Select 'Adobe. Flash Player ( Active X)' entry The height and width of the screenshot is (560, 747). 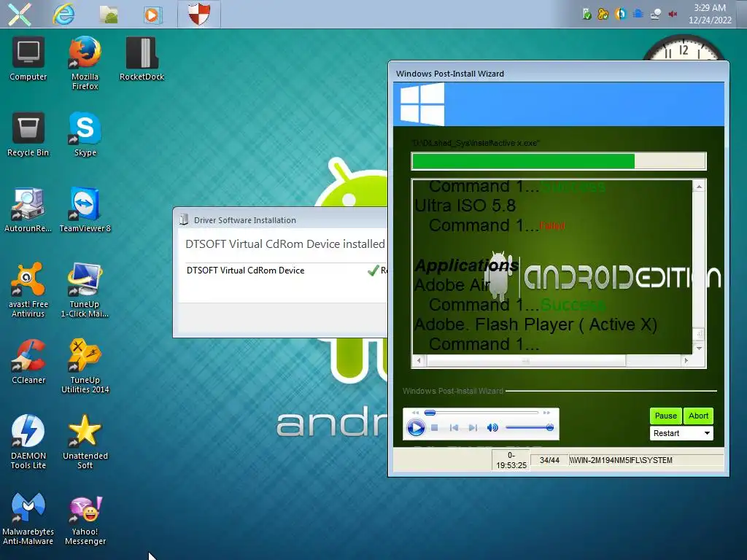coord(535,324)
